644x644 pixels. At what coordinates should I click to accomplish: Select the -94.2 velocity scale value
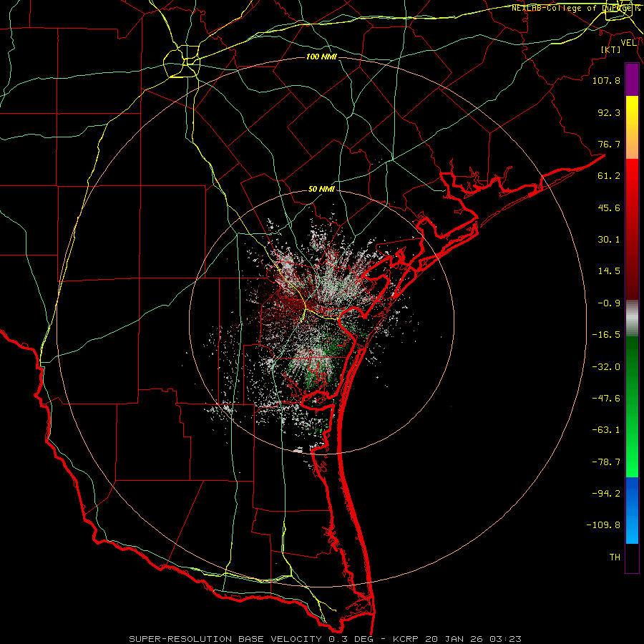(x=606, y=494)
